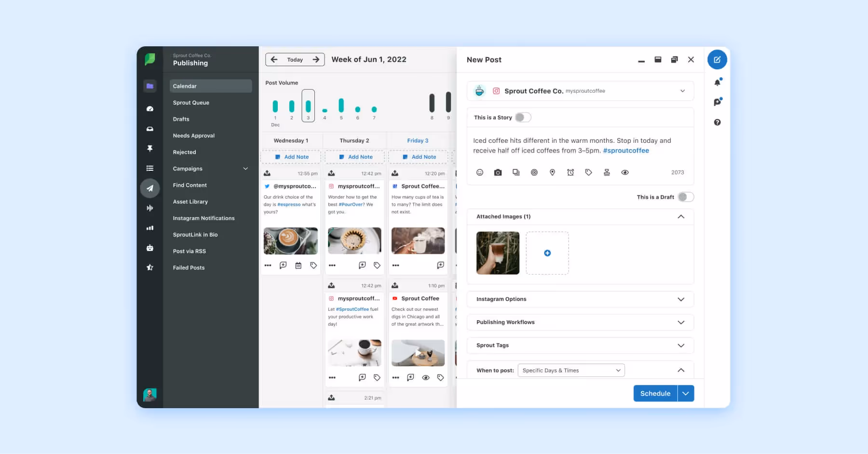Open the Compose new post icon
Screen dimensions: 868x454
coord(717,60)
